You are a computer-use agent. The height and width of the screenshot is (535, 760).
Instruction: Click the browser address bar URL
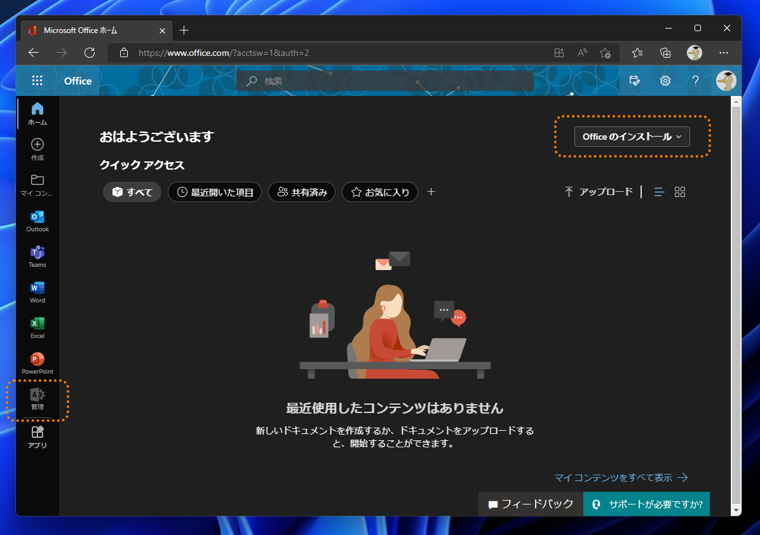[x=223, y=53]
